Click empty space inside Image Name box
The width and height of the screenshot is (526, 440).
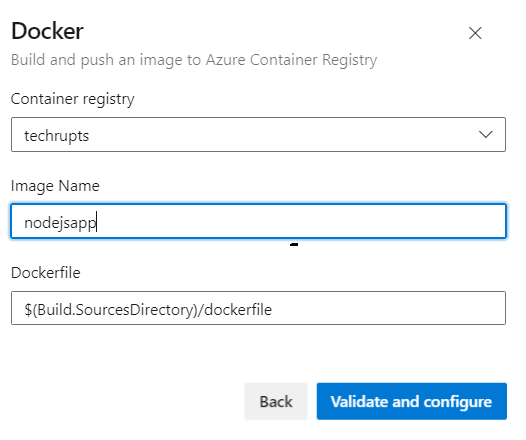click(302, 221)
